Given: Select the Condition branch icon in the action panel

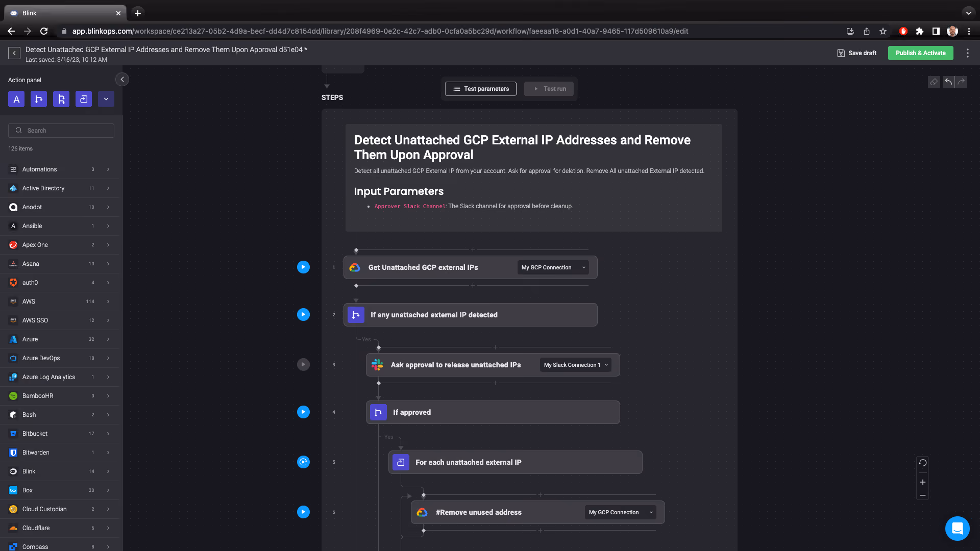Looking at the screenshot, I should pyautogui.click(x=39, y=99).
